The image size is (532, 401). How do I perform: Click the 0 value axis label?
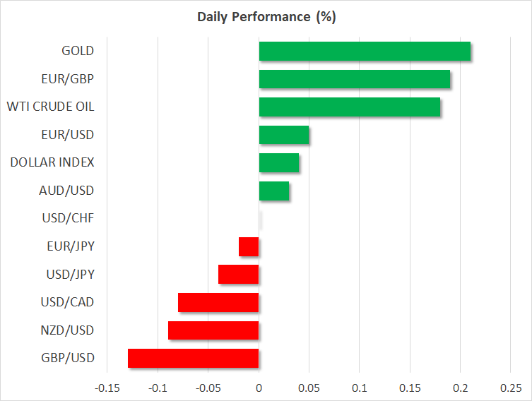[x=259, y=389]
